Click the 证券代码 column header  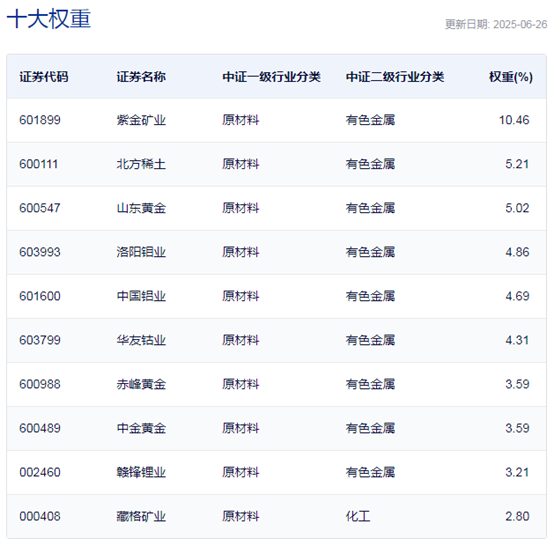44,77
